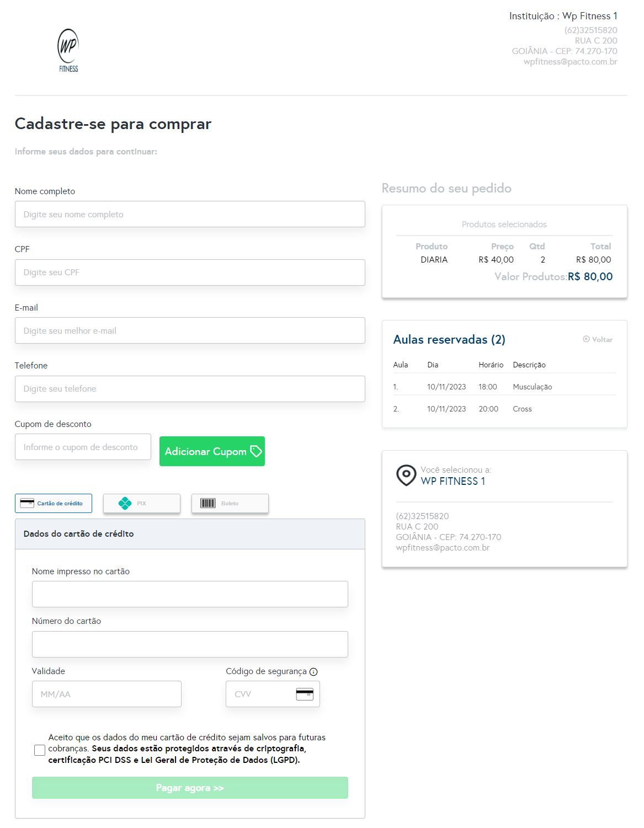Click the Número do cartão field
This screenshot has height=828, width=644.
click(x=190, y=644)
